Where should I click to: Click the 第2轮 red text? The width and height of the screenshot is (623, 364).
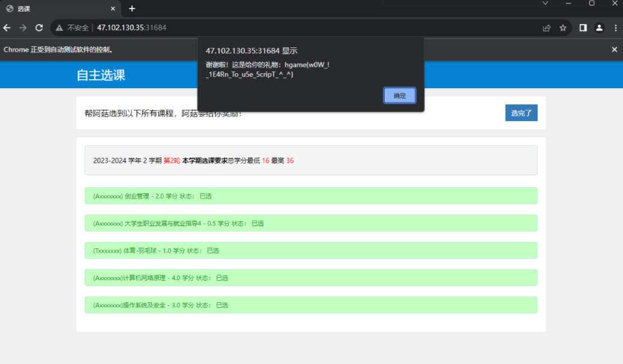pyautogui.click(x=172, y=160)
